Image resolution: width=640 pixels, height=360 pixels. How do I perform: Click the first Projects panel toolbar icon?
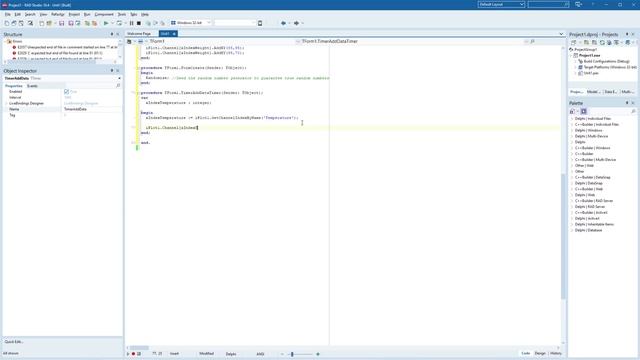[x=573, y=42]
